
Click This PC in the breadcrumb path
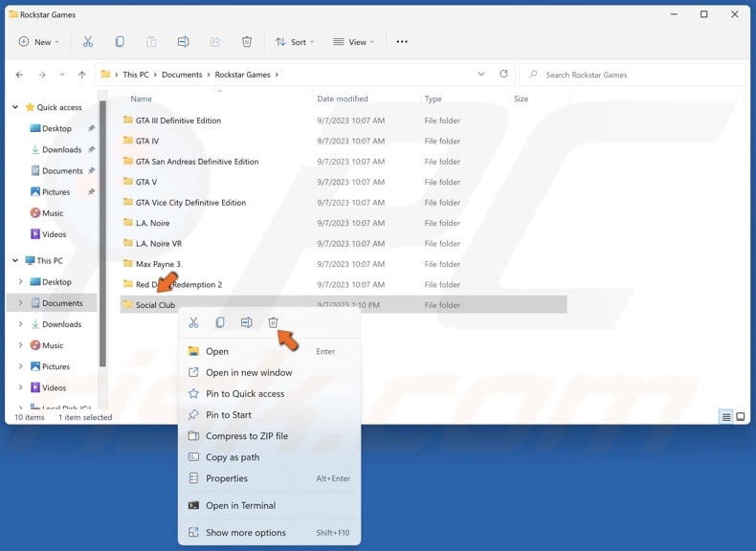136,75
